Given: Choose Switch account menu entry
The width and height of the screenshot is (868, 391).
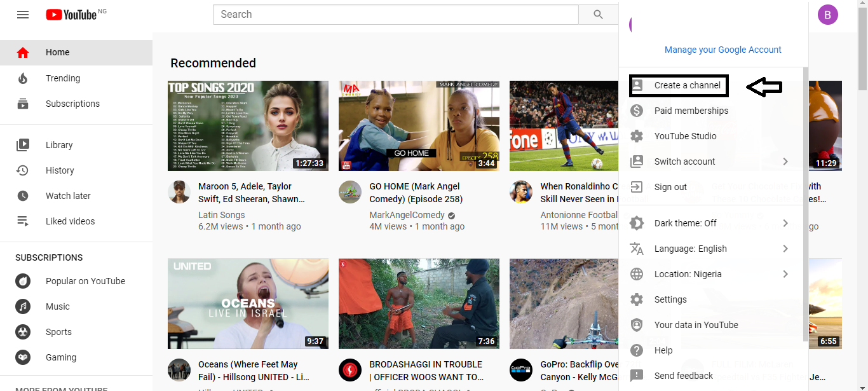Looking at the screenshot, I should click(710, 161).
